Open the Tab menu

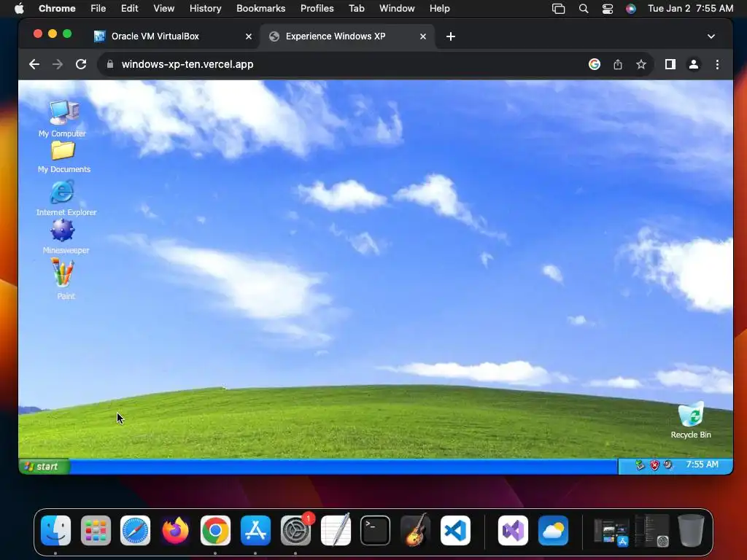pos(356,8)
